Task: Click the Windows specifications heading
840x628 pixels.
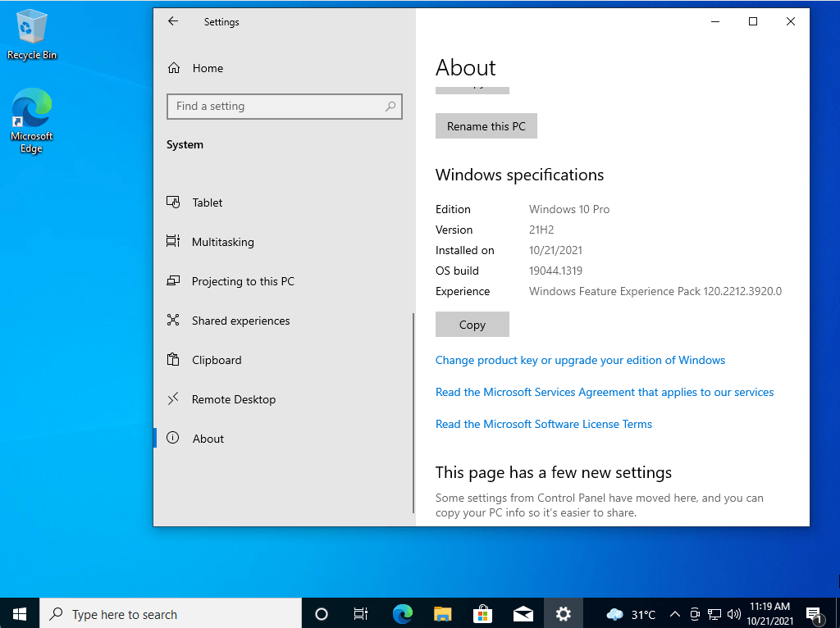Action: 519,175
